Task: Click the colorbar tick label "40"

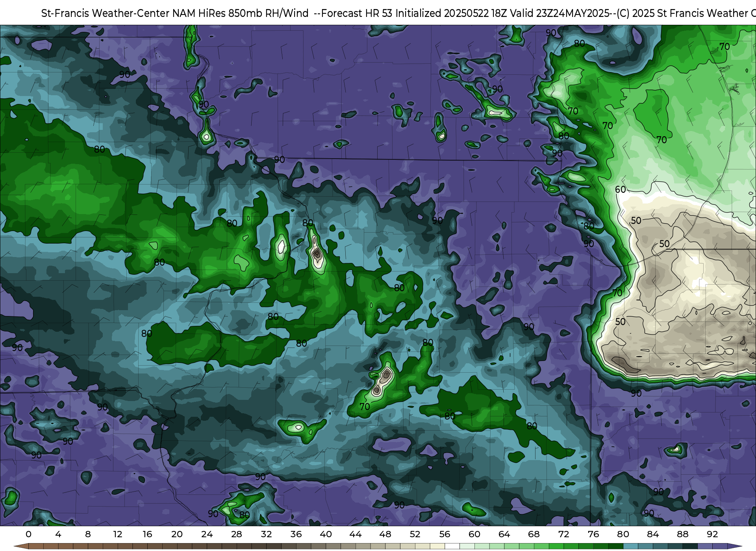Action: pos(326,534)
